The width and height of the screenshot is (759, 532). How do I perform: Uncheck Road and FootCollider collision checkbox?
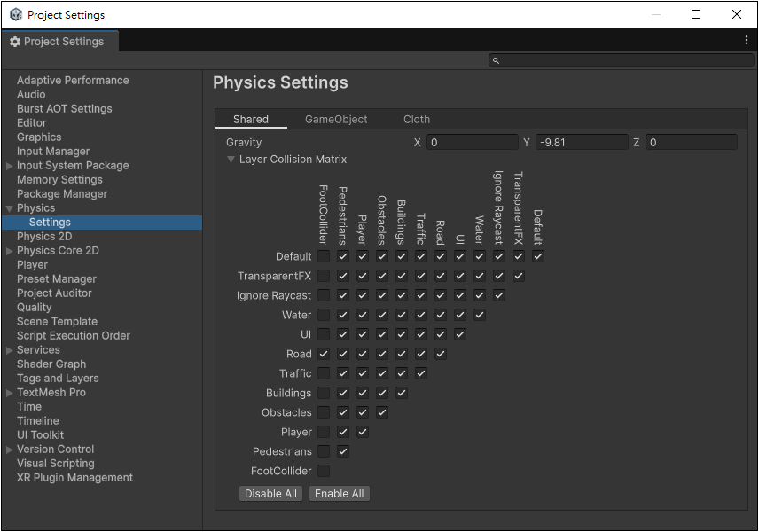coord(324,354)
